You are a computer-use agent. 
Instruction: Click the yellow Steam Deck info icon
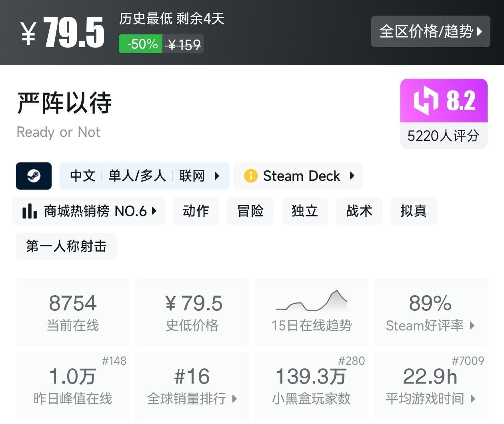pos(251,176)
